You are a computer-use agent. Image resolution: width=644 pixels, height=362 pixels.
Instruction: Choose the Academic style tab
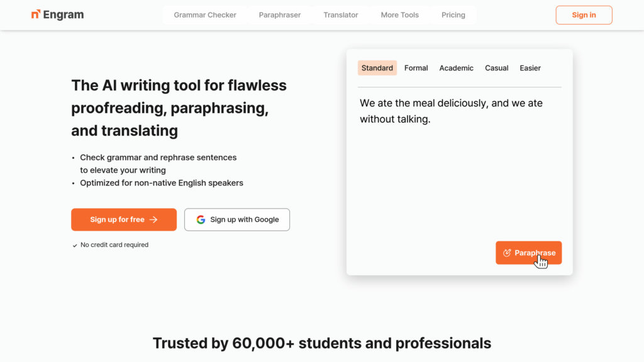click(x=456, y=68)
